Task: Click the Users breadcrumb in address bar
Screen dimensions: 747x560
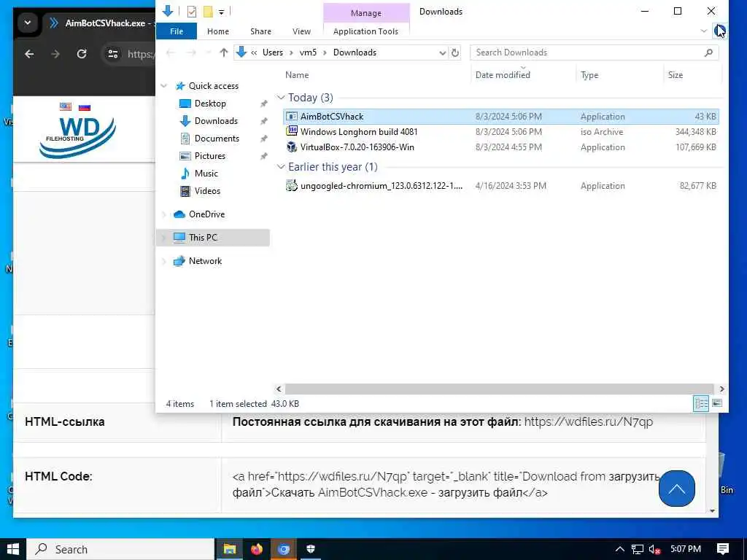Action: click(273, 52)
